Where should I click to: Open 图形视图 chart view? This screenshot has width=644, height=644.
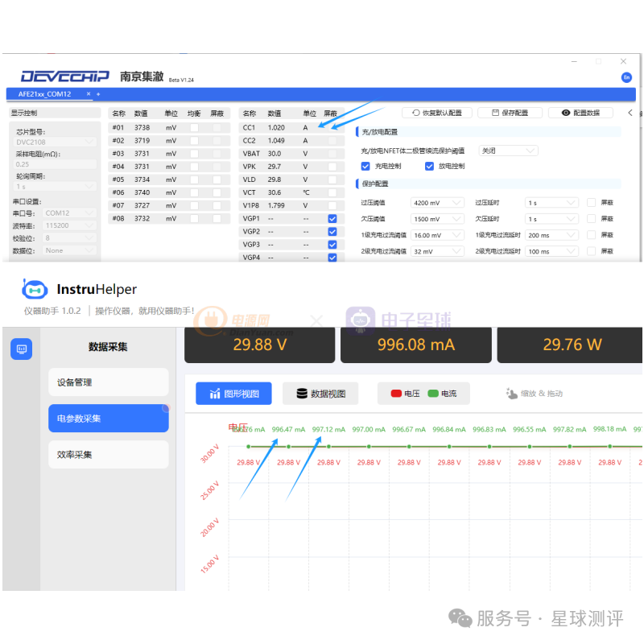(233, 394)
